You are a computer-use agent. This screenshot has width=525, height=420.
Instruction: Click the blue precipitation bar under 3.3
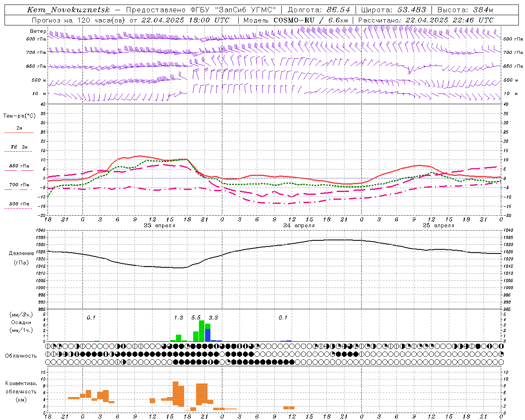[x=208, y=335]
